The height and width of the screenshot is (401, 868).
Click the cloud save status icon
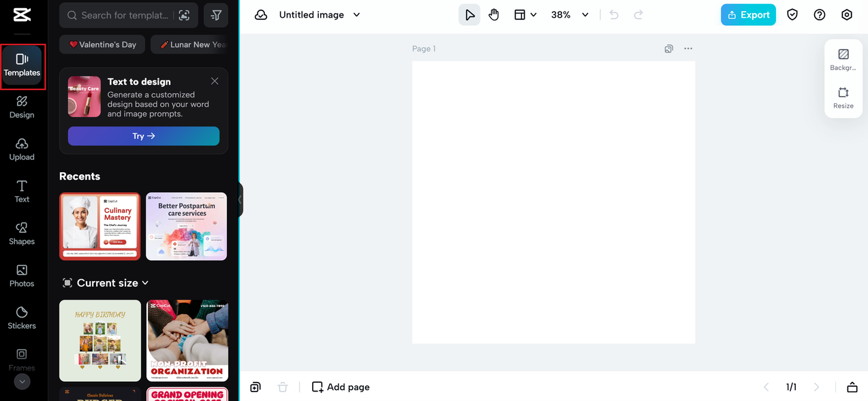(261, 15)
